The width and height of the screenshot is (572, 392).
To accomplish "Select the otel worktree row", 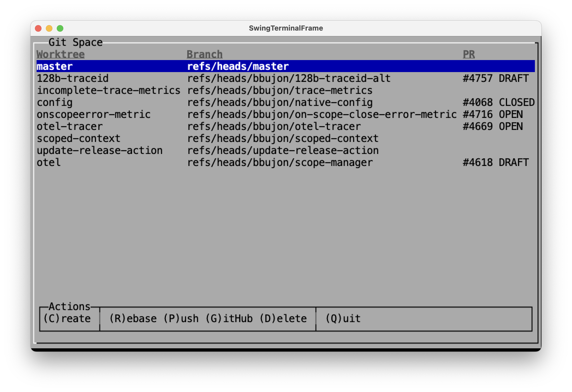I will (x=49, y=162).
